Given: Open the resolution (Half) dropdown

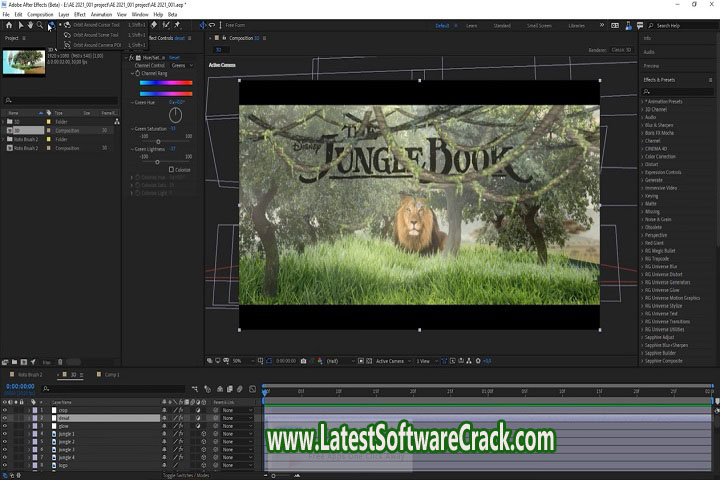Looking at the screenshot, I should click(340, 361).
